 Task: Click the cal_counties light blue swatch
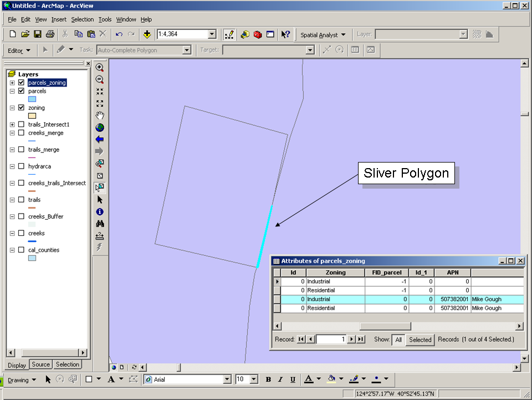(32, 258)
